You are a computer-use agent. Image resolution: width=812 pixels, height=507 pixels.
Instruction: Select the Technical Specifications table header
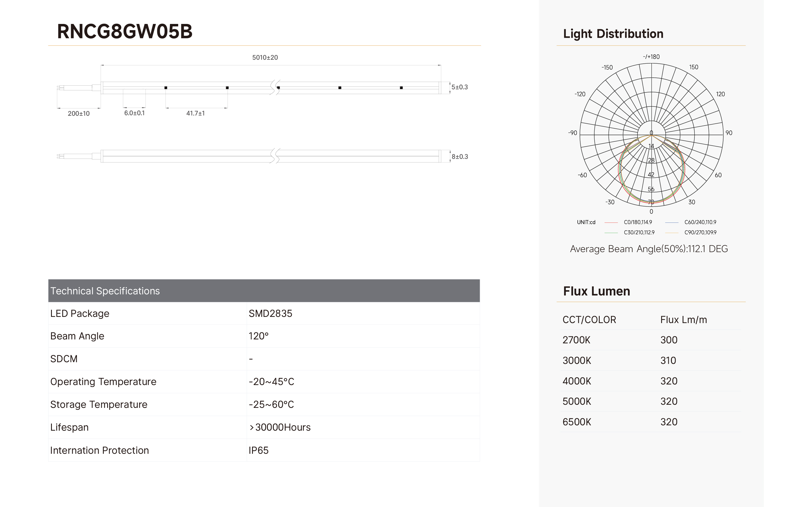coord(264,291)
